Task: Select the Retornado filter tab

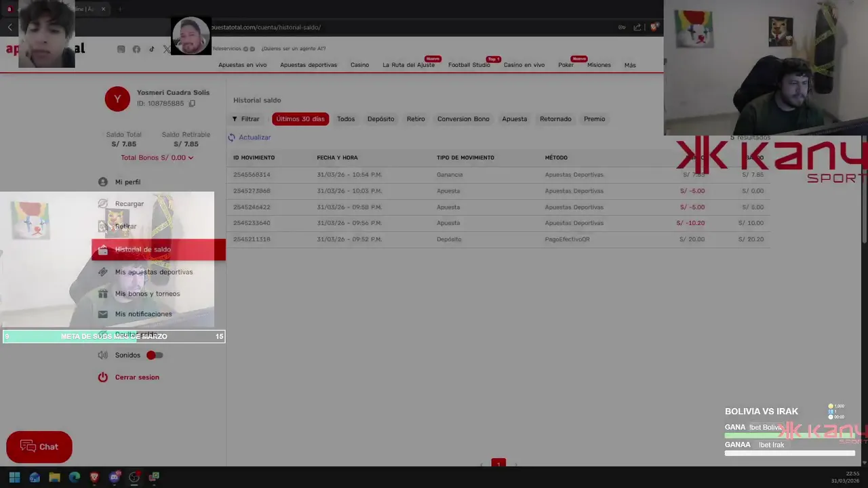Action: 555,119
